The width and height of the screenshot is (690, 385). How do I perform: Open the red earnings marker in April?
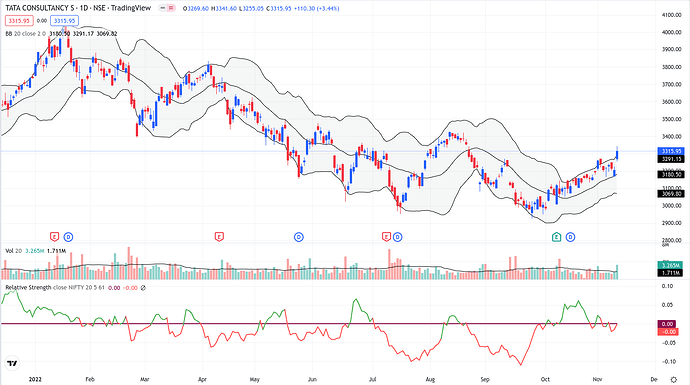tap(219, 237)
